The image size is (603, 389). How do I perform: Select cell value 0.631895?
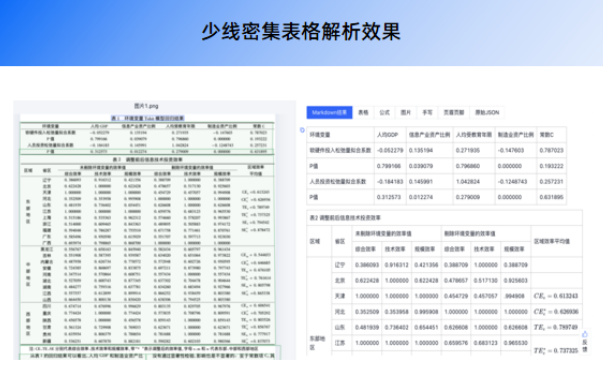[551, 197]
